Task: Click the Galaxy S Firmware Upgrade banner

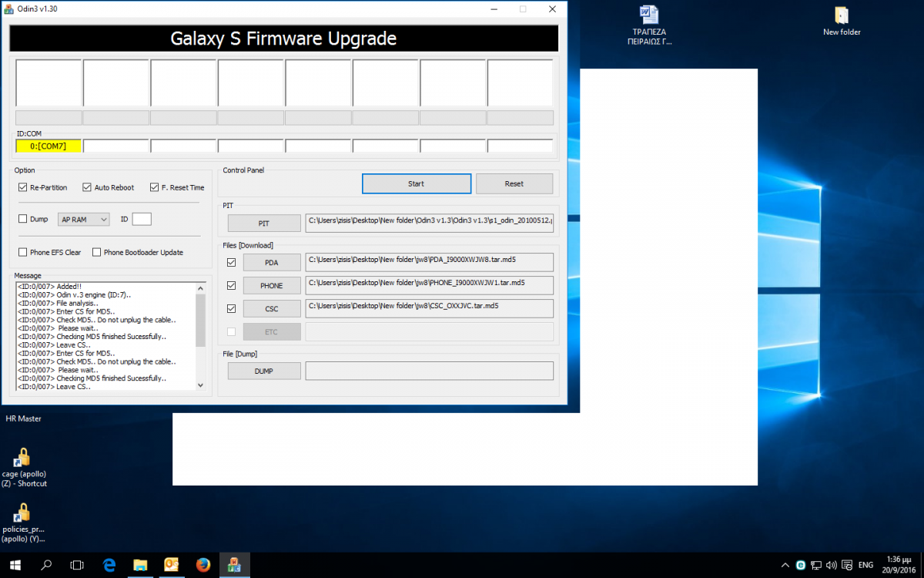Action: pos(283,38)
